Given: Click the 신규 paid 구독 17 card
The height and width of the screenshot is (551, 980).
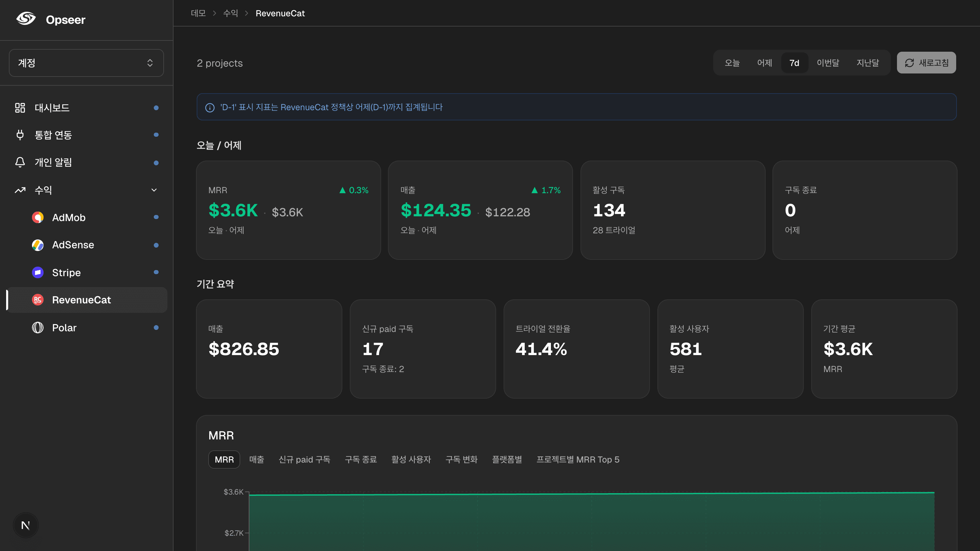Looking at the screenshot, I should click(x=423, y=349).
